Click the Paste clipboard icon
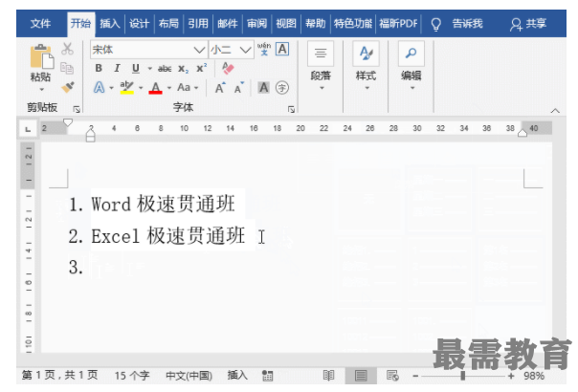This screenshot has width=578, height=392. pyautogui.click(x=42, y=56)
